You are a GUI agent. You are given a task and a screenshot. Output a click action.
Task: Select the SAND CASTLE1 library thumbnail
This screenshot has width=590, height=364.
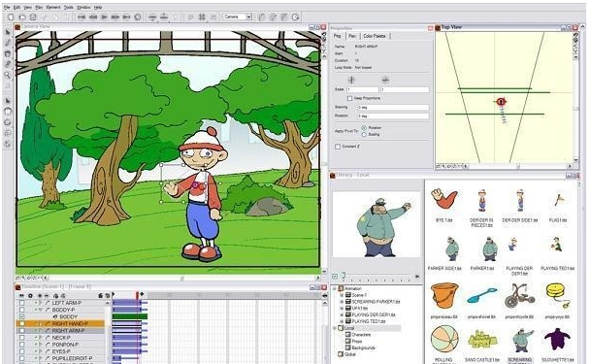pos(482,339)
